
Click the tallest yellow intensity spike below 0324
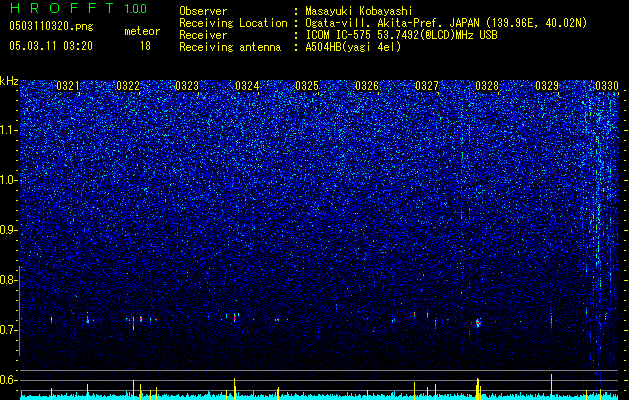coord(235,388)
